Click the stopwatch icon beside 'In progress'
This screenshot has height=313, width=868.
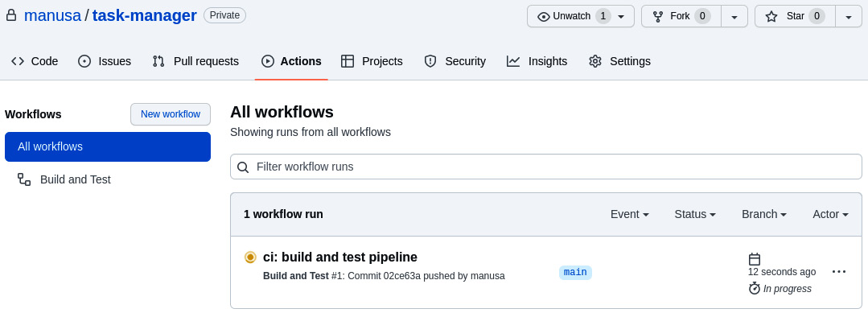(x=754, y=288)
